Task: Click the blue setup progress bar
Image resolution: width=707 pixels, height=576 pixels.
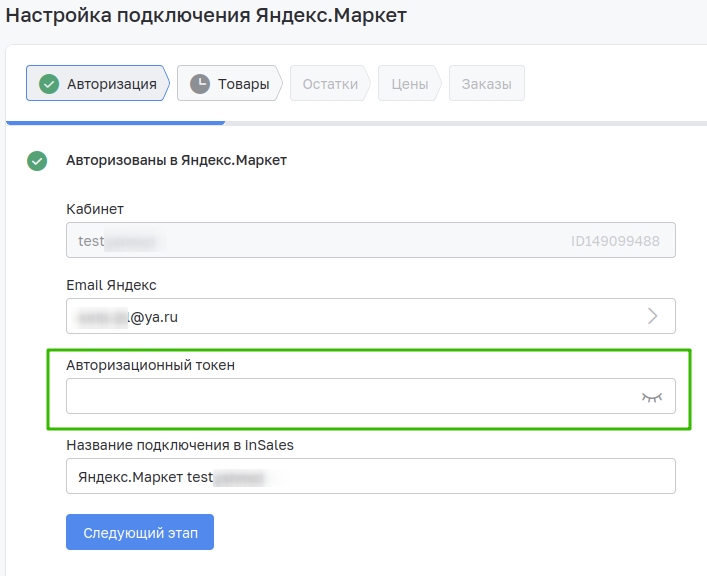Action: pos(115,123)
